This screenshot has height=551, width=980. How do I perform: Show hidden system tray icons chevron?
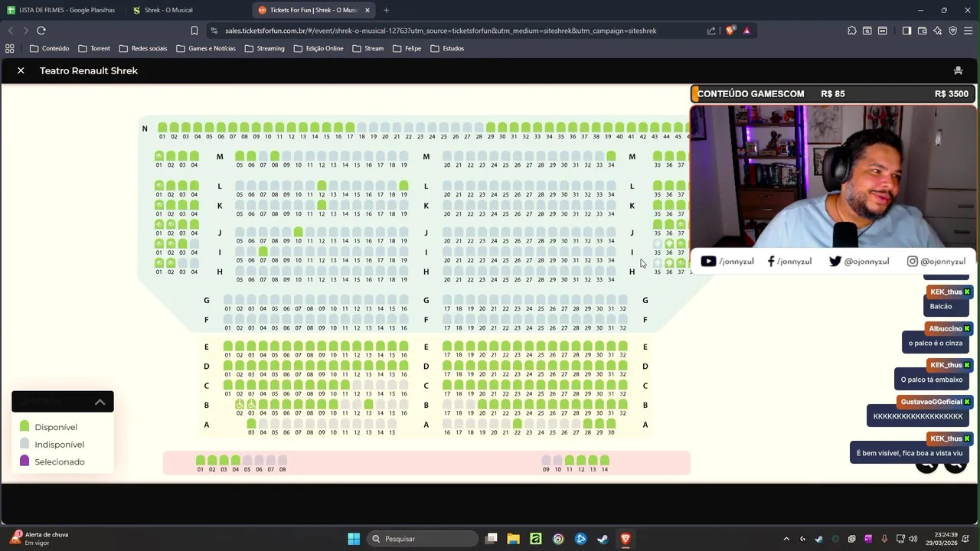tap(786, 539)
